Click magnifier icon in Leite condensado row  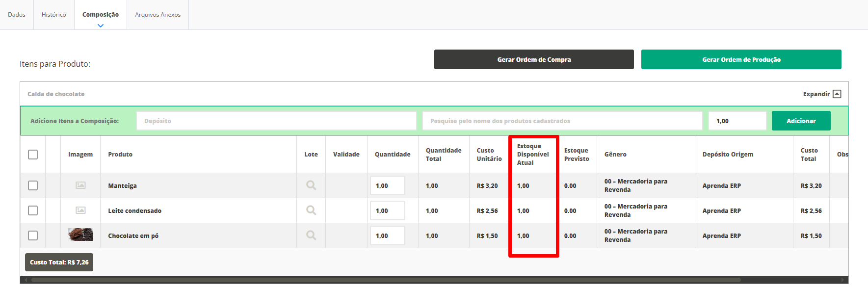tap(311, 210)
